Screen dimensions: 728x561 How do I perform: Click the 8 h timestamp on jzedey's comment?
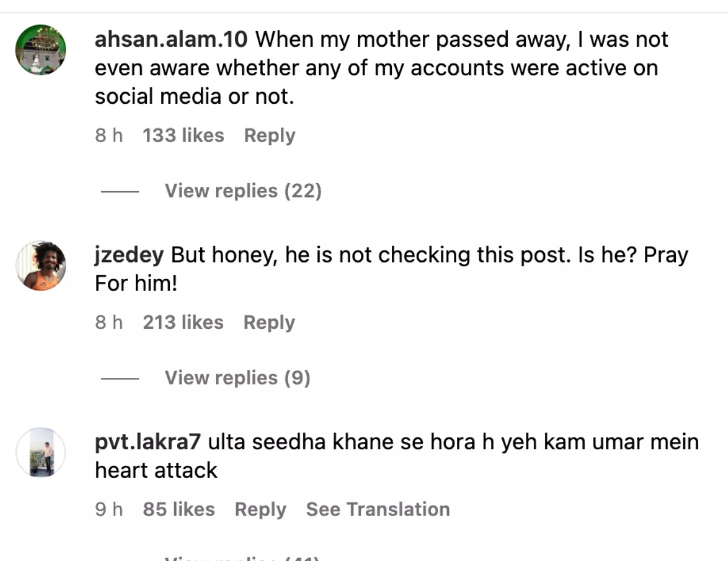click(x=109, y=322)
